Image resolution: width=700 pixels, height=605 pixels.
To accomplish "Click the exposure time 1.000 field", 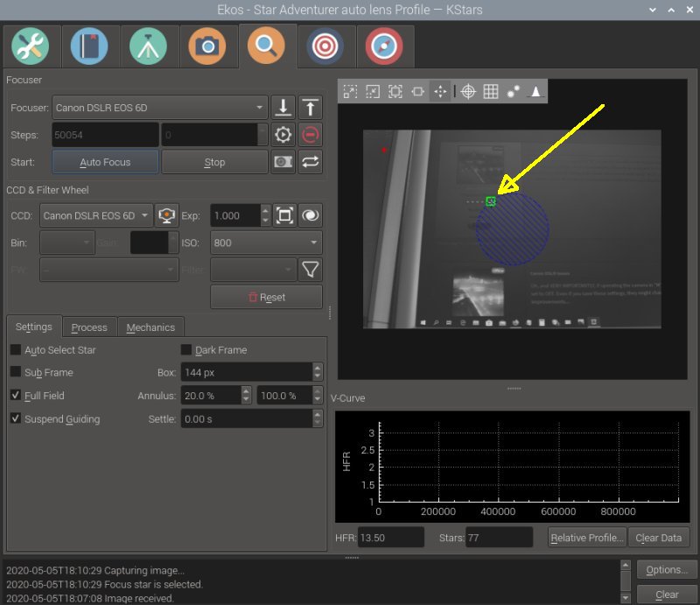I will (235, 215).
